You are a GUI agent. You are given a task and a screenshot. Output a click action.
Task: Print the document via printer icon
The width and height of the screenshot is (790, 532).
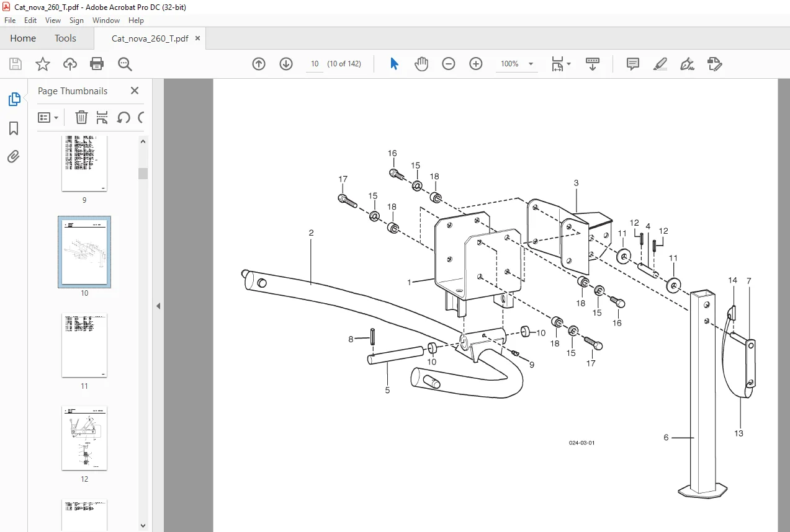(97, 64)
